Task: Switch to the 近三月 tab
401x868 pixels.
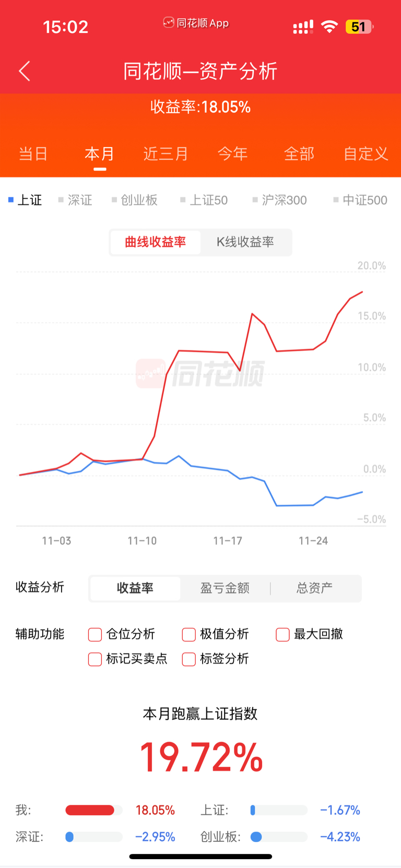Action: click(166, 154)
